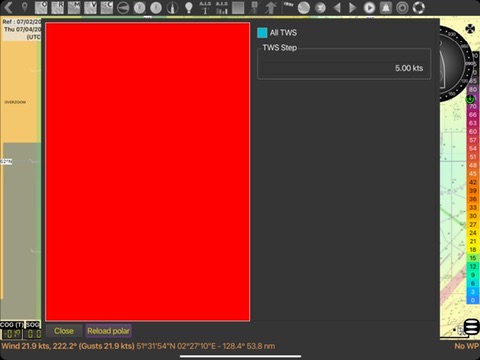Screen dimensions: 480x360
Task: Click the light bulb icon
Action: 189,7
